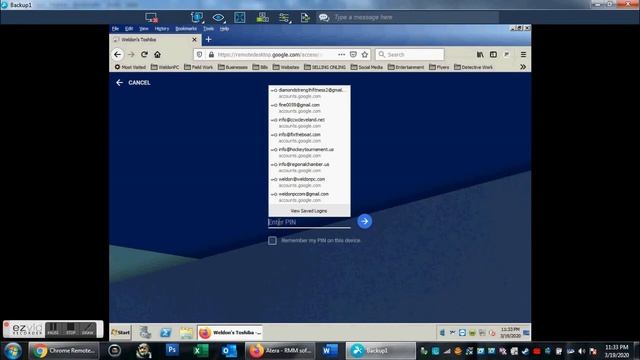Open Excel from the taskbar
The width and height of the screenshot is (640, 360).
coord(200,351)
